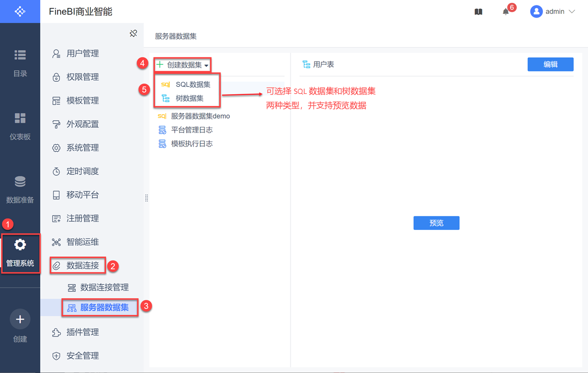Expand the admin account dropdown arrow
This screenshot has width=588, height=373.
(571, 12)
